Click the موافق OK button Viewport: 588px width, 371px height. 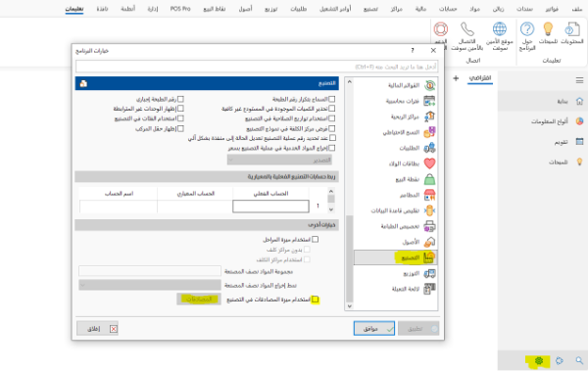coord(374,329)
